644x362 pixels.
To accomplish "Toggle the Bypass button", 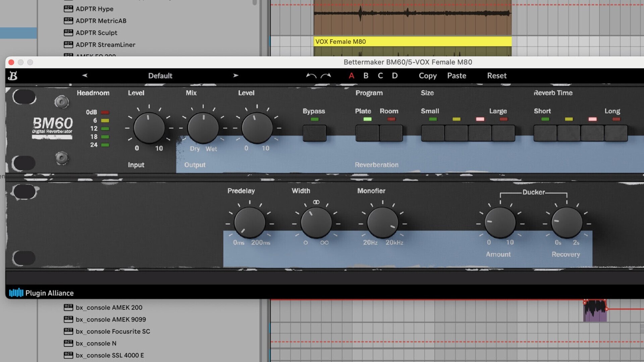I will (314, 133).
